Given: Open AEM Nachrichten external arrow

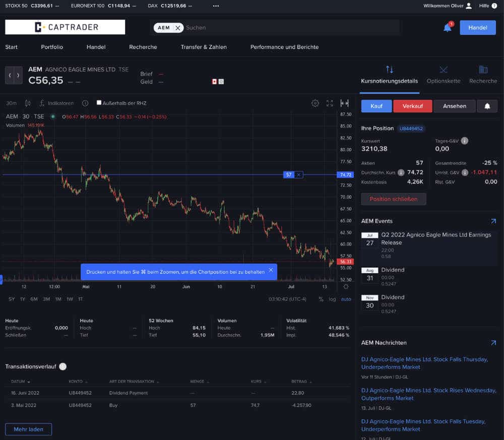Looking at the screenshot, I should point(493,343).
